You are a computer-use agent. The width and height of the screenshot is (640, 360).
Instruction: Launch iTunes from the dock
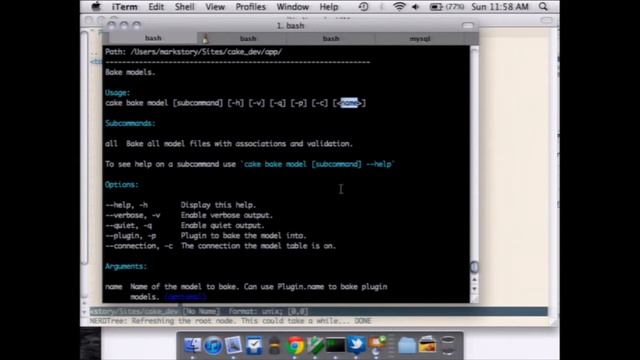click(x=213, y=345)
